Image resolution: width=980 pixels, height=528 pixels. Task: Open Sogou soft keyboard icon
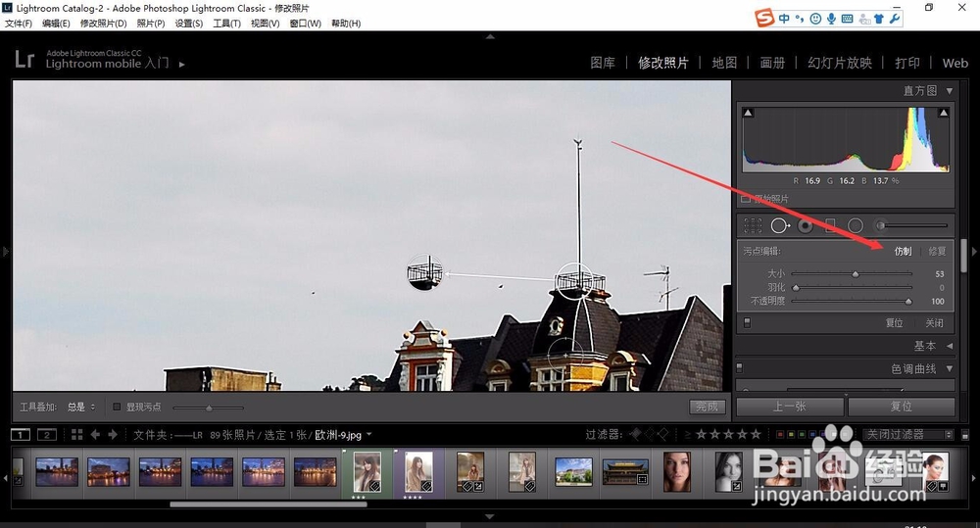pyautogui.click(x=848, y=19)
